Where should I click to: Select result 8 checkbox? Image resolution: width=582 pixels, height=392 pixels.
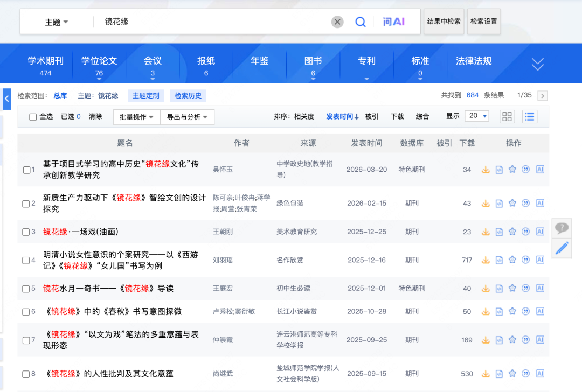tap(26, 374)
